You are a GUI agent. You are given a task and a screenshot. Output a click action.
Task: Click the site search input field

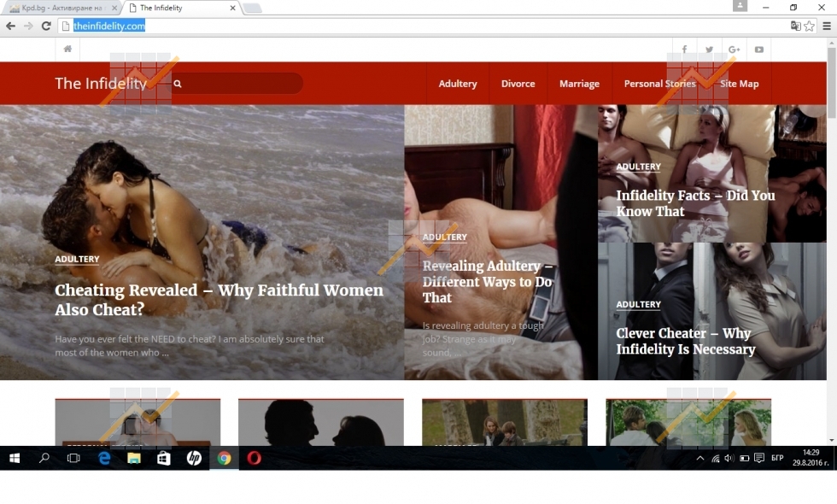(237, 84)
